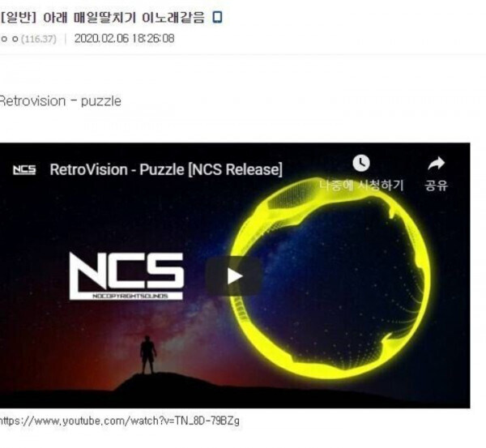
Task: Click the body text Retrovision - puzzle
Action: pos(61,101)
